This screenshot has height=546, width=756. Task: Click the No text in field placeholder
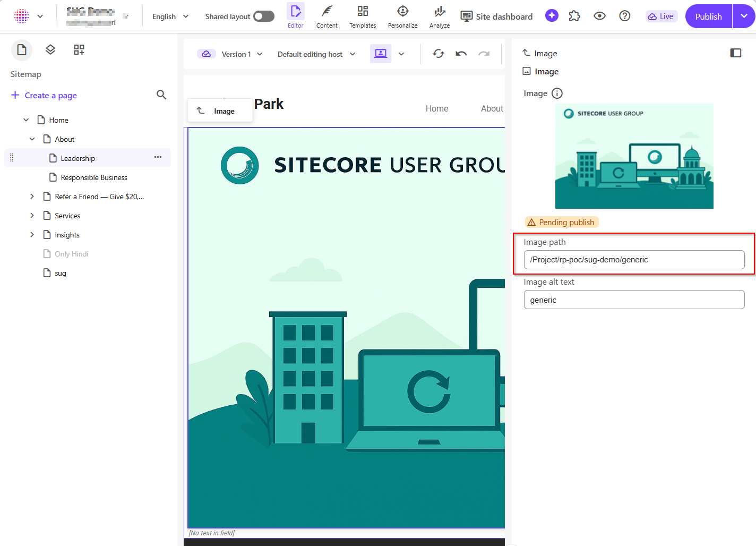pos(212,533)
